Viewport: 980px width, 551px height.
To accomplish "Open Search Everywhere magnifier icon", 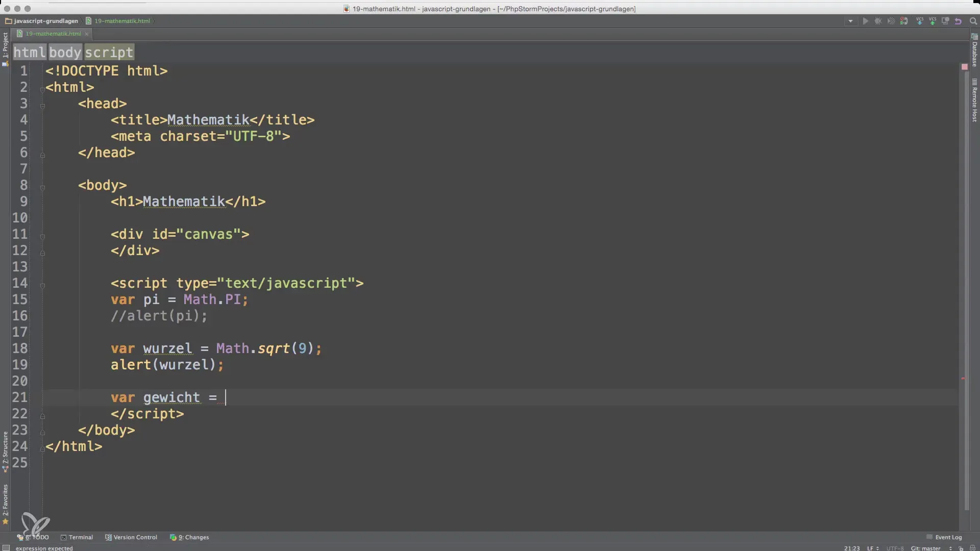I will click(973, 21).
